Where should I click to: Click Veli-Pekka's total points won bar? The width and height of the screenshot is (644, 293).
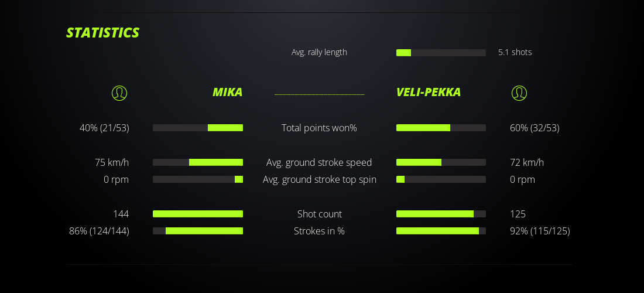441,128
